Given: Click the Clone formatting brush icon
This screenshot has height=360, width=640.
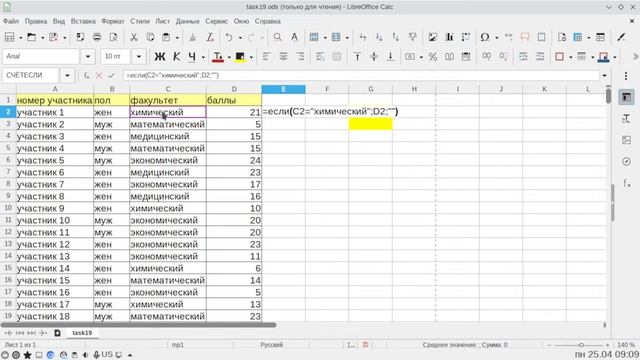Looking at the screenshot, I should 193,37.
